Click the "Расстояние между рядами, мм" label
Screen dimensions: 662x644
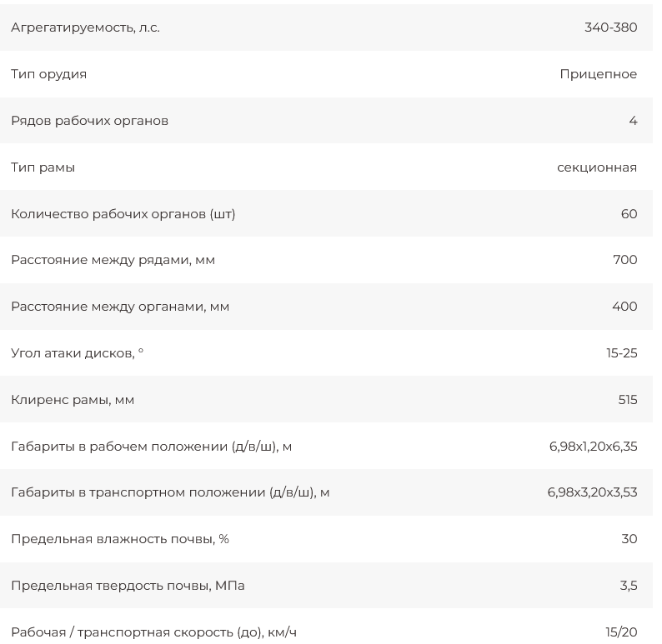pyautogui.click(x=113, y=260)
